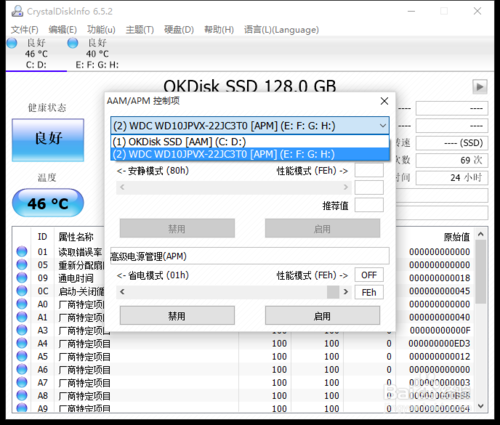Click raw value 000000000018
This screenshot has width=500, height=425.
pos(439,278)
